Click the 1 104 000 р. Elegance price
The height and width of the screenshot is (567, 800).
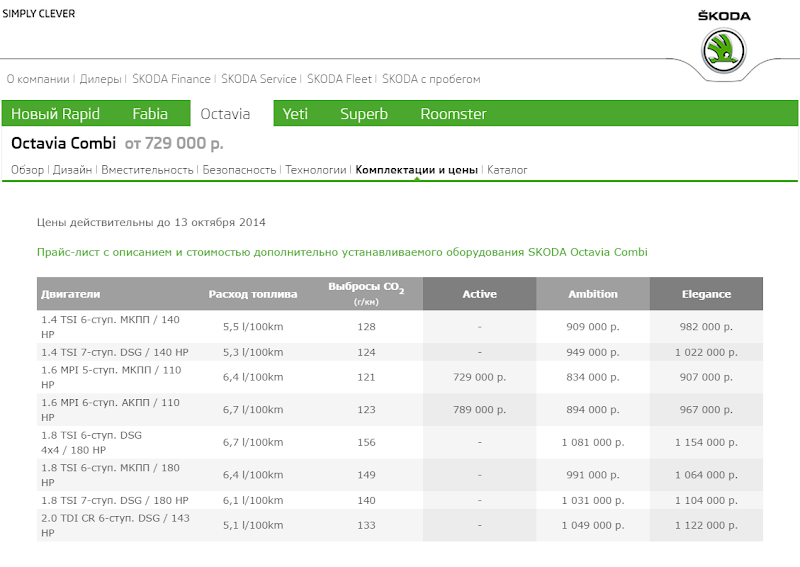pyautogui.click(x=706, y=501)
